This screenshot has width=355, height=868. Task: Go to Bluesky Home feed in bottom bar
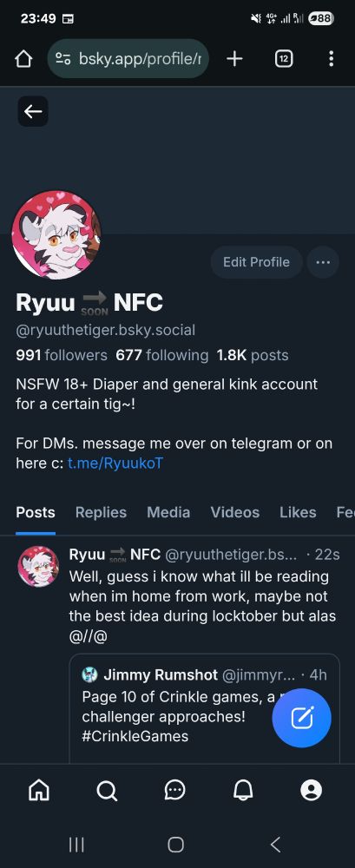(39, 790)
